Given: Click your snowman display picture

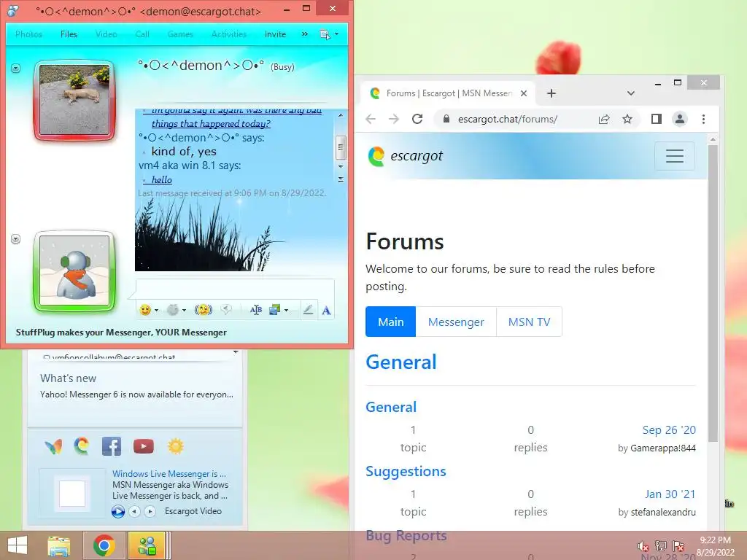Looking at the screenshot, I should click(74, 271).
